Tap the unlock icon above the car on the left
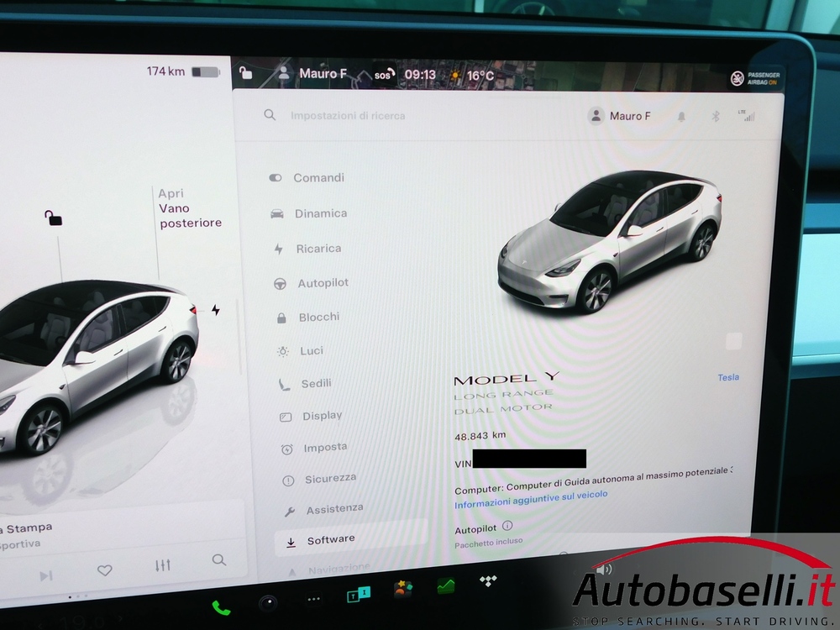 coord(53,218)
